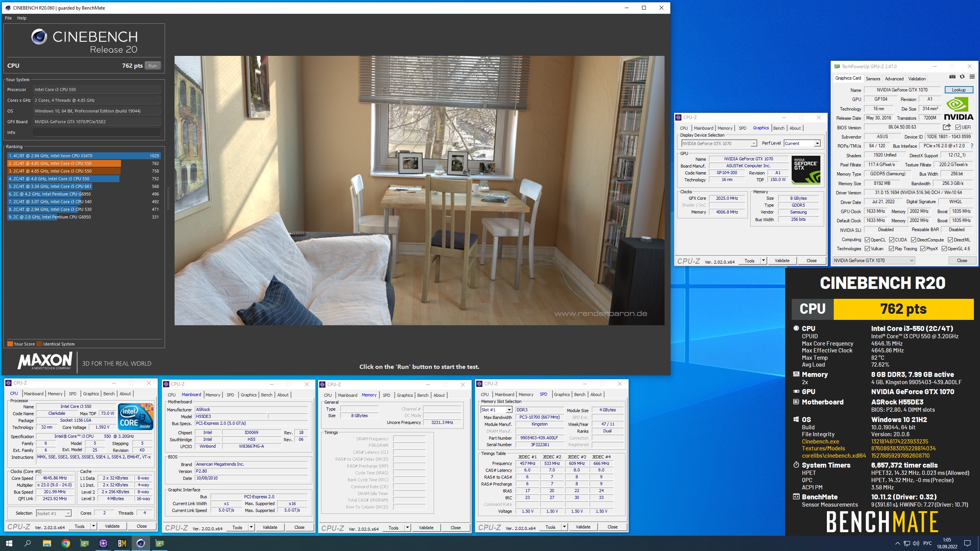Click Cinebench taskbar icon
The image size is (980, 551).
(140, 543)
